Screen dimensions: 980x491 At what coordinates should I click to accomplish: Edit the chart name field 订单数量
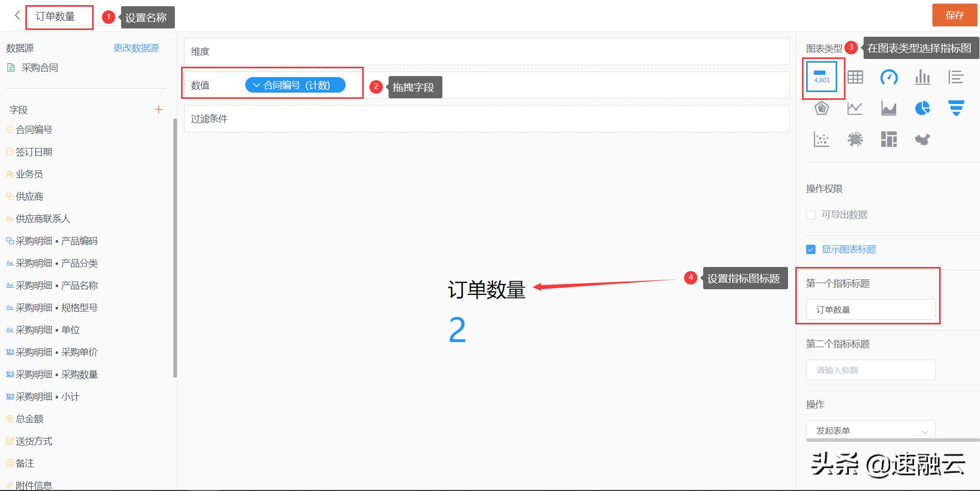coord(55,17)
